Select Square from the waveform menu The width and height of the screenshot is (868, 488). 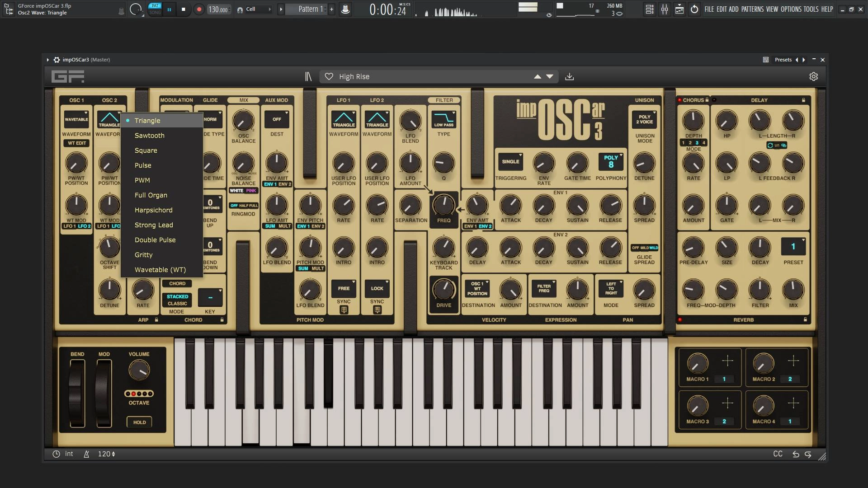[x=162, y=150]
